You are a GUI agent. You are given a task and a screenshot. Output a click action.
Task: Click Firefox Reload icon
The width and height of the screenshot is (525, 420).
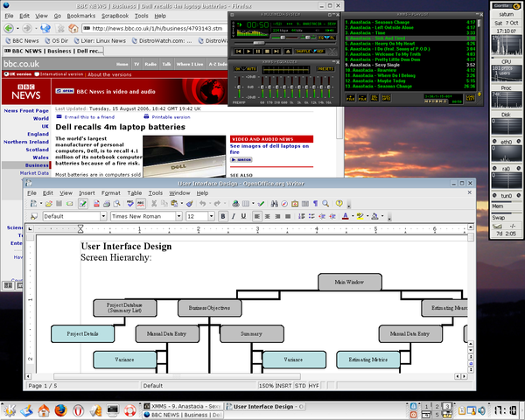[45, 29]
